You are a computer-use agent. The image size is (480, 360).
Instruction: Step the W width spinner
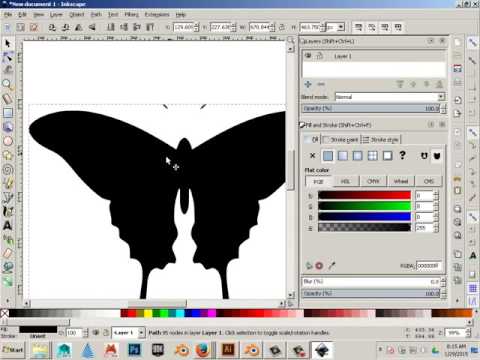272,27
